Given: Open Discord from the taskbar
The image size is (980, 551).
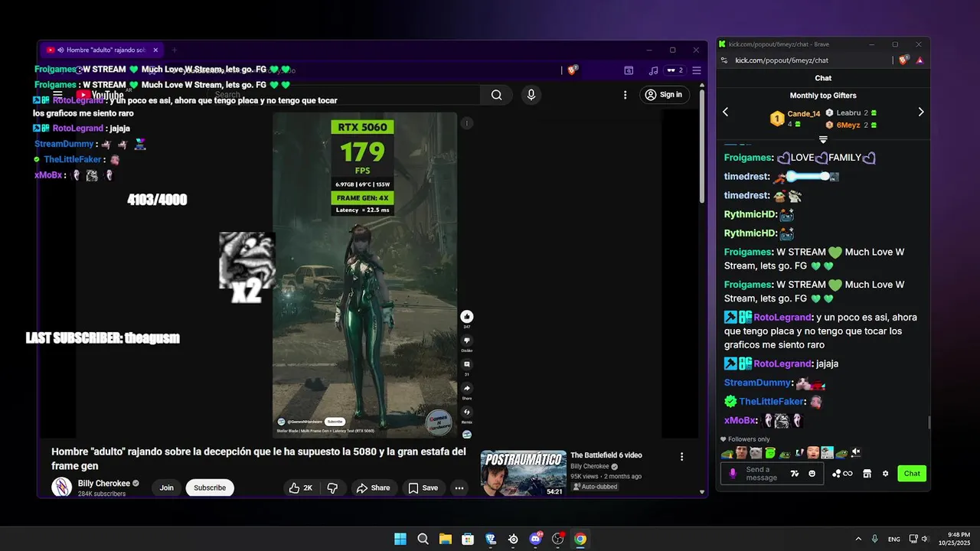Looking at the screenshot, I should point(535,539).
